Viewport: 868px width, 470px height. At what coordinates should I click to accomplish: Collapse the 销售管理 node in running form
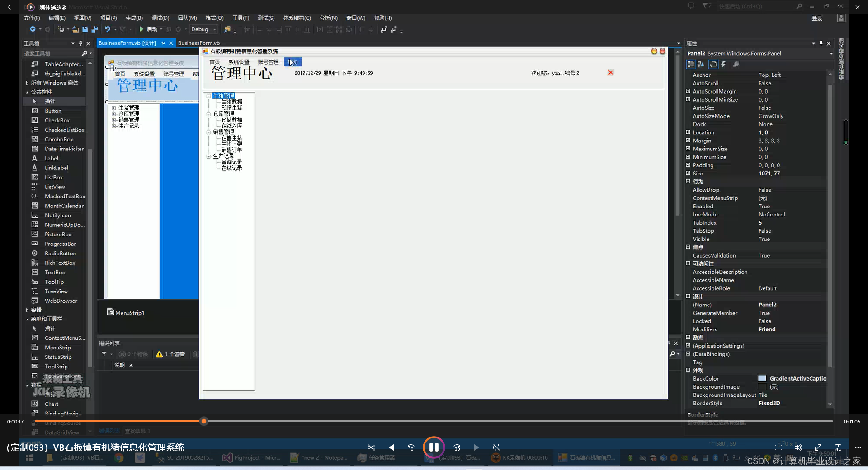[208, 132]
